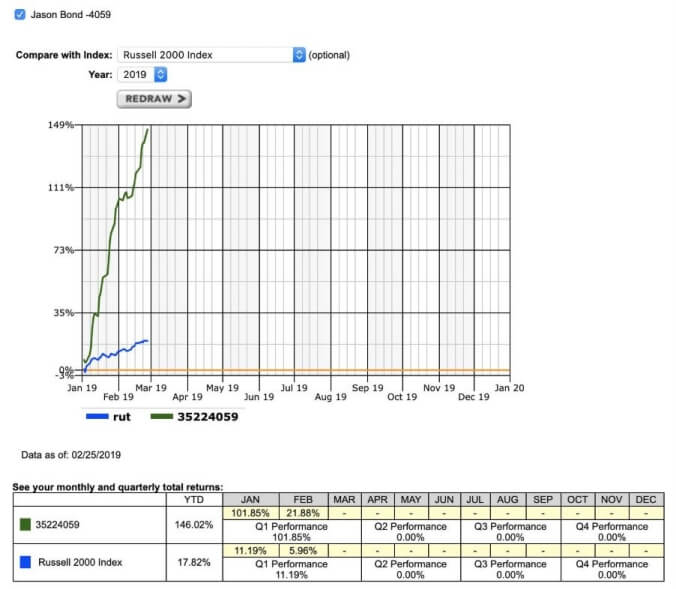The width and height of the screenshot is (676, 589).
Task: Click the YTD column header
Action: 196,499
